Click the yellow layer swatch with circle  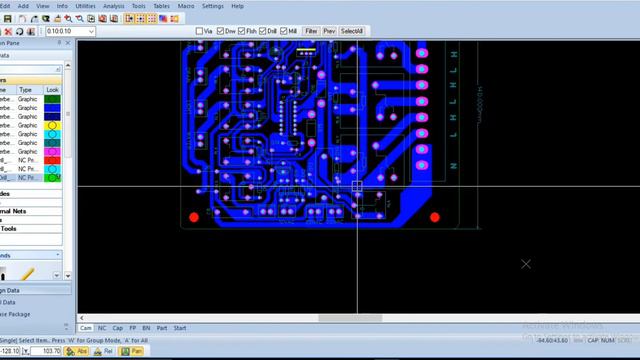52,125
